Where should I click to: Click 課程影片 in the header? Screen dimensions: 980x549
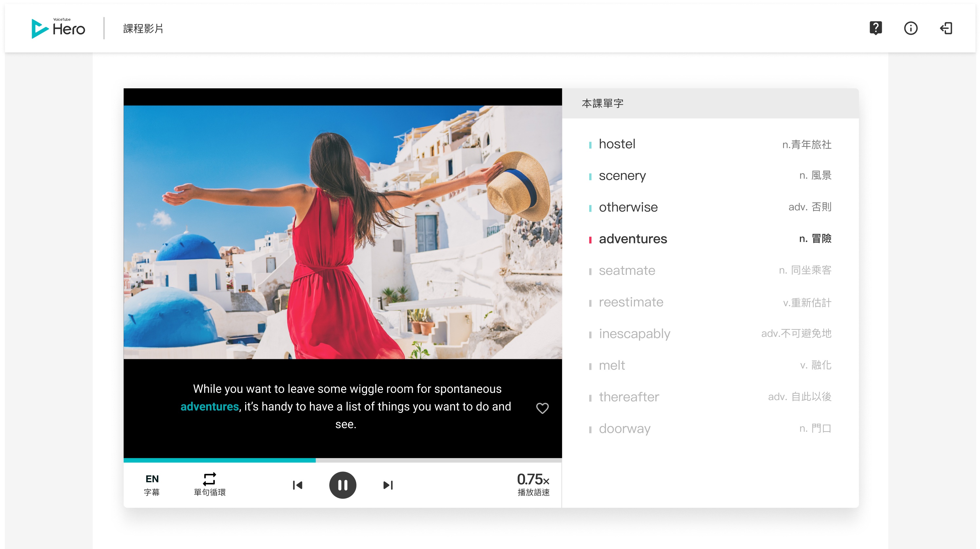click(x=143, y=28)
